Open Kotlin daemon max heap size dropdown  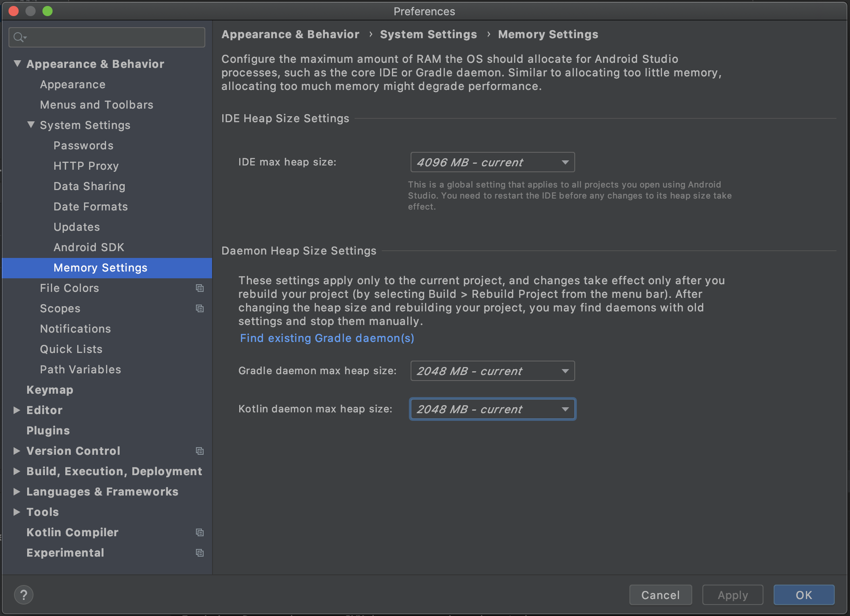point(492,409)
